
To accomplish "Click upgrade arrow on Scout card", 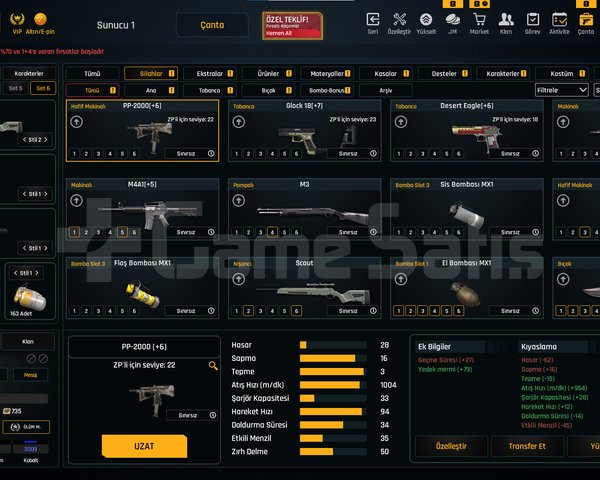I will coord(239,279).
